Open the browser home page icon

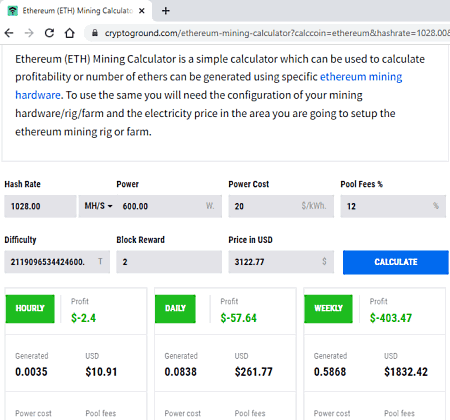tap(69, 33)
